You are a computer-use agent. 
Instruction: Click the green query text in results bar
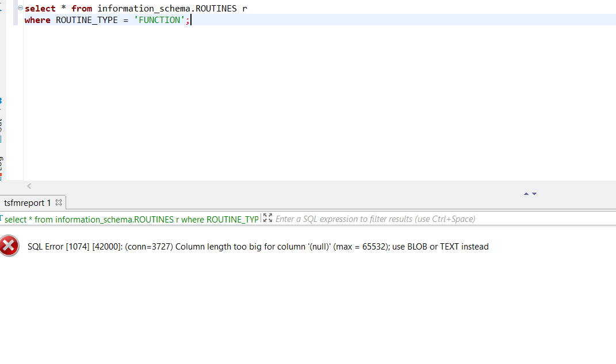[x=132, y=220]
